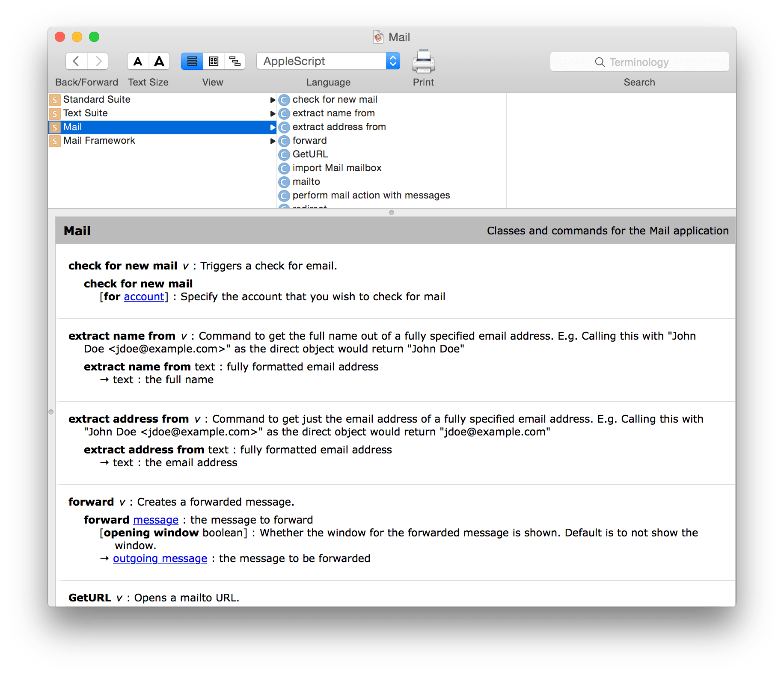Minimize the window with the yellow button
The height and width of the screenshot is (675, 784).
(x=77, y=37)
